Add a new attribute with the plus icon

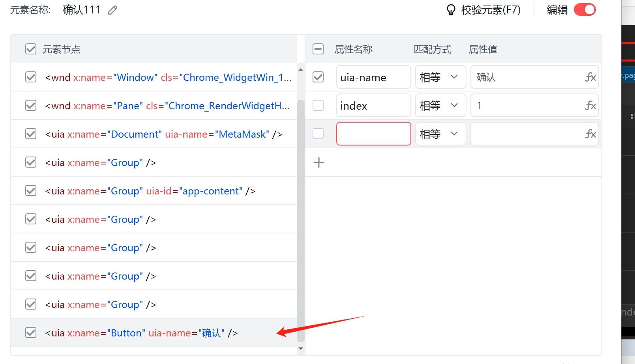pos(319,162)
